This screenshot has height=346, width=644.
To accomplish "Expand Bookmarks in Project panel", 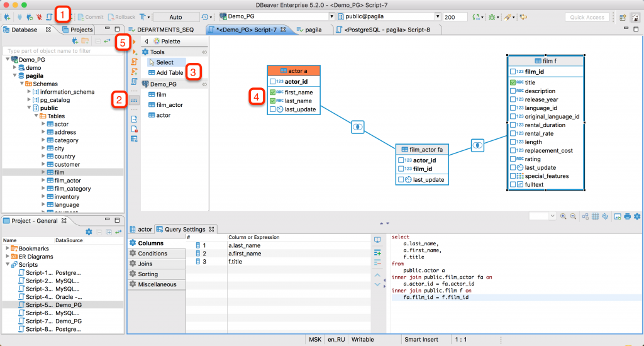I will [8, 248].
